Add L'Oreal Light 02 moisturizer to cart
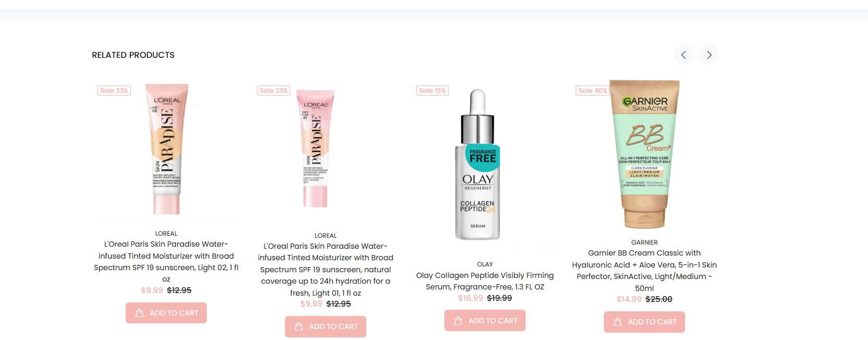 click(x=166, y=313)
